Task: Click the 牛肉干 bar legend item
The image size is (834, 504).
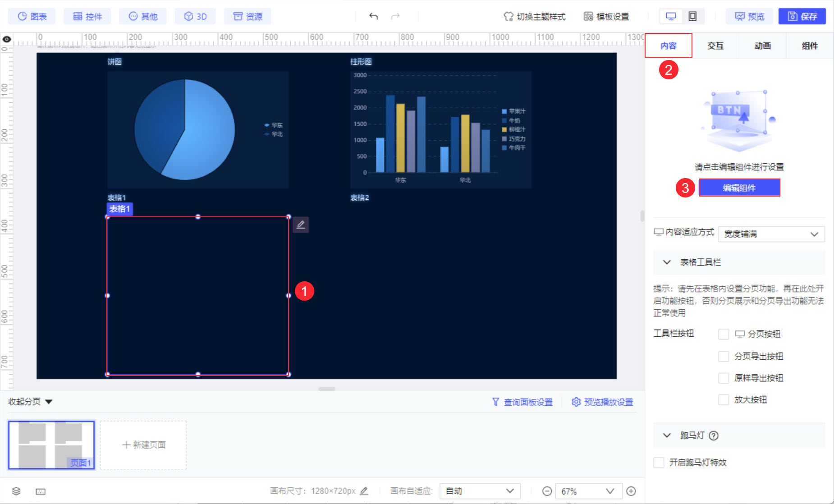Action: click(x=513, y=148)
